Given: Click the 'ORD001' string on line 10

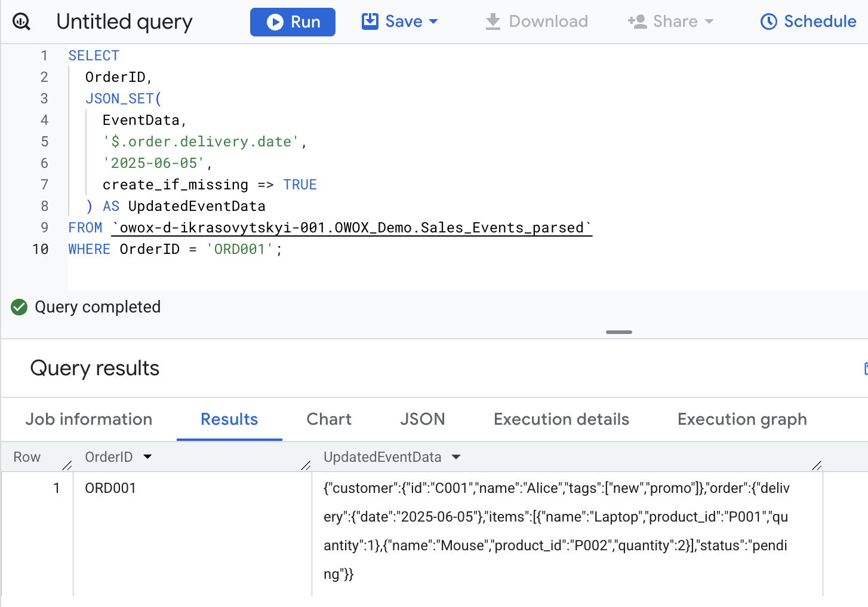Looking at the screenshot, I should tap(239, 249).
